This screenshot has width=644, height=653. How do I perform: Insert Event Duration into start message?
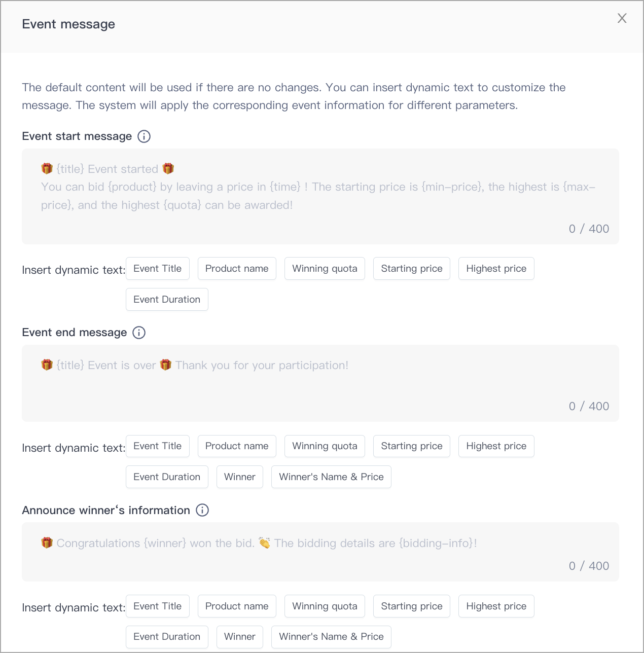click(167, 300)
